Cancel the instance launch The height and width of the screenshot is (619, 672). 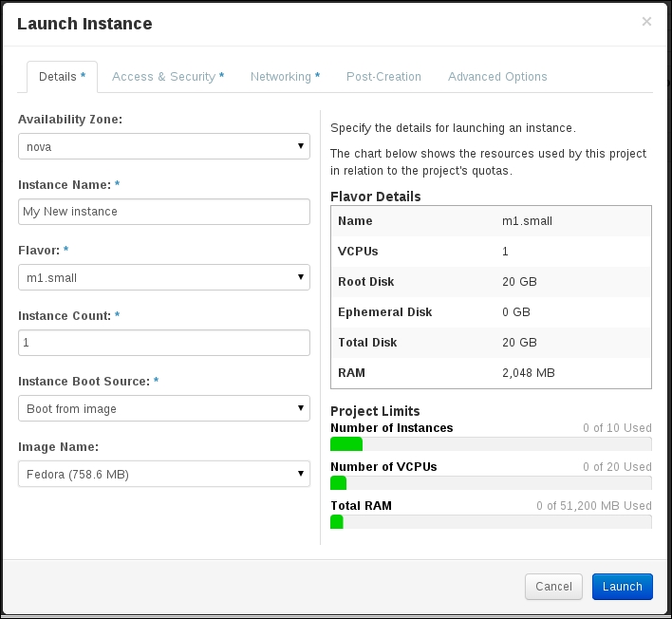point(553,587)
